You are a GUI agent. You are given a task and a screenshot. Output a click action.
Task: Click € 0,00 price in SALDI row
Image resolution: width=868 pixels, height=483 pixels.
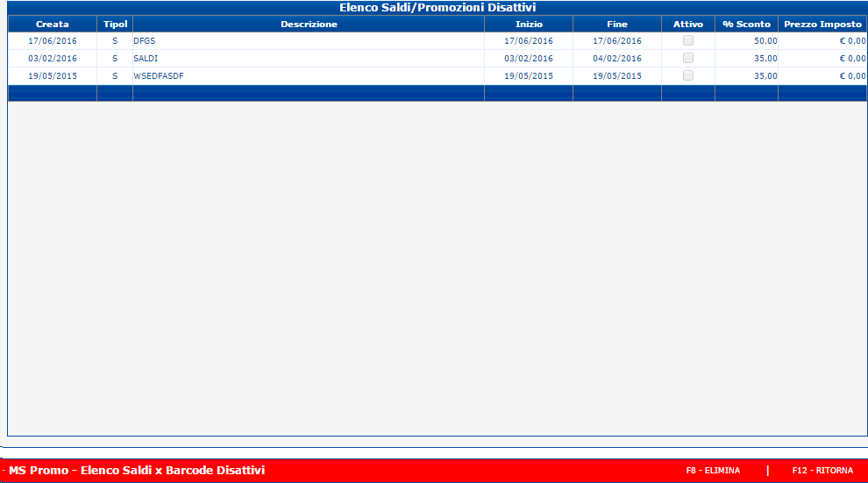click(x=852, y=58)
